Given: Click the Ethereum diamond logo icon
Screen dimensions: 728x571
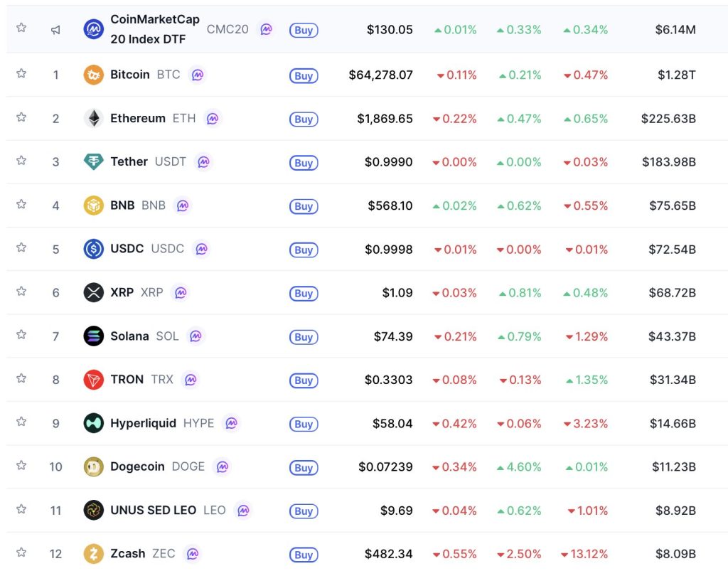Looking at the screenshot, I should pyautogui.click(x=93, y=118).
